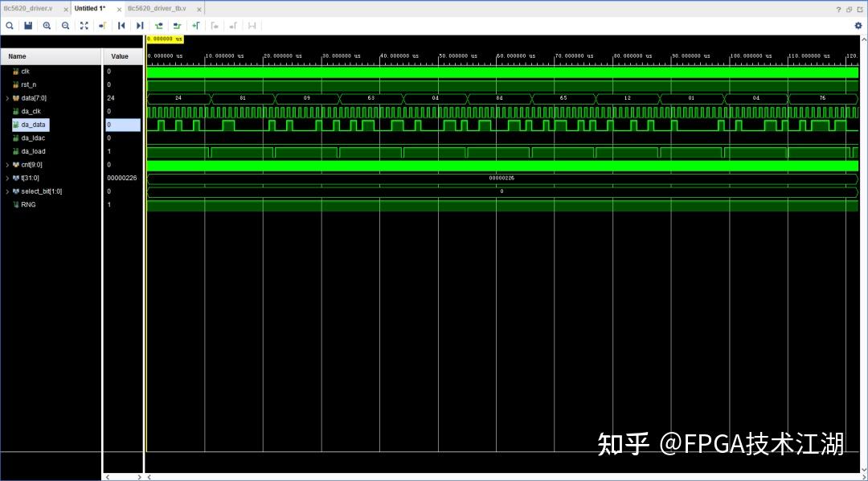Viewport: 868px width, 481px height.
Task: Select the da_load signal
Action: [33, 151]
